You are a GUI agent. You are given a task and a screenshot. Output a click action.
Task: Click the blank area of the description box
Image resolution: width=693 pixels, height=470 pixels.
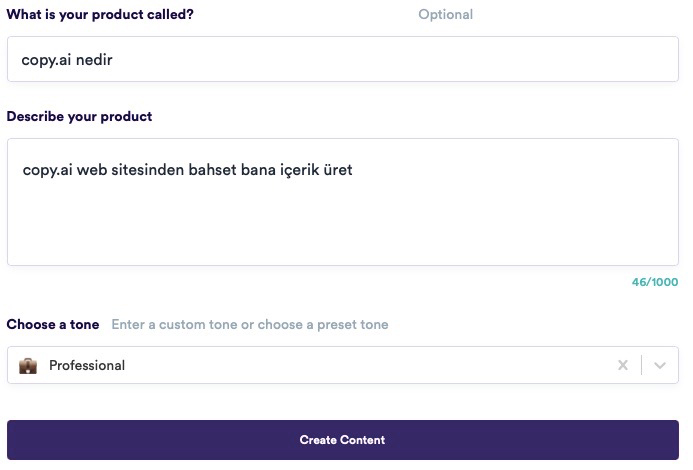tap(343, 223)
